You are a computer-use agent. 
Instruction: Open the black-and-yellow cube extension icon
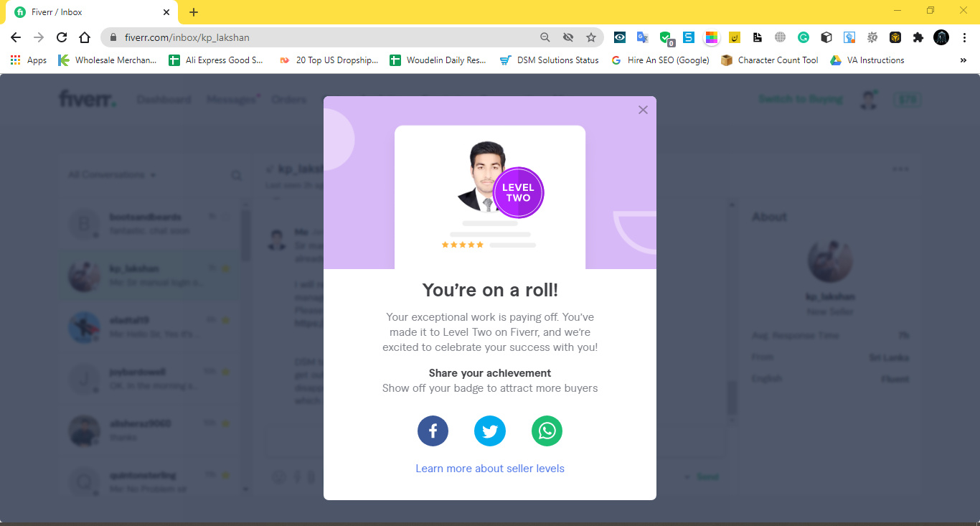pyautogui.click(x=895, y=37)
